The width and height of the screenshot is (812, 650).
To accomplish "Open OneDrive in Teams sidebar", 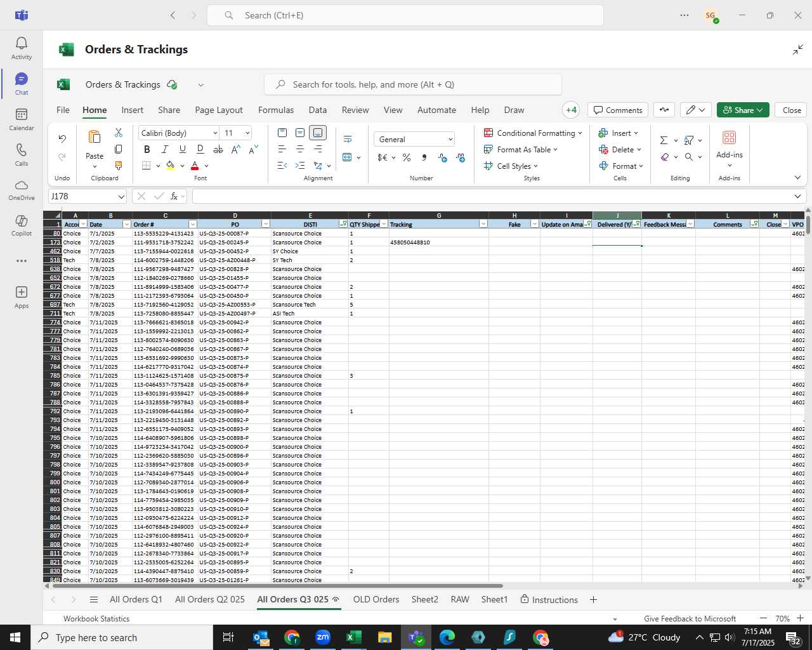I will click(x=22, y=189).
